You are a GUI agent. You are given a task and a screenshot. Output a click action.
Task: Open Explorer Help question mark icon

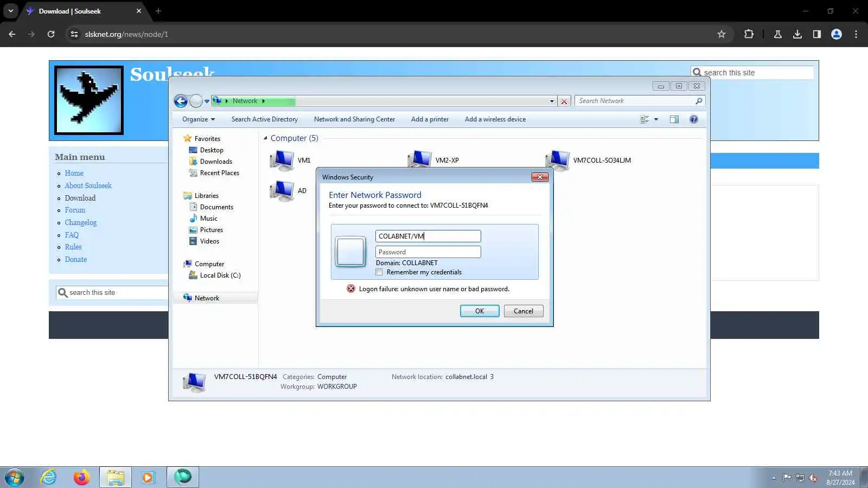click(693, 119)
